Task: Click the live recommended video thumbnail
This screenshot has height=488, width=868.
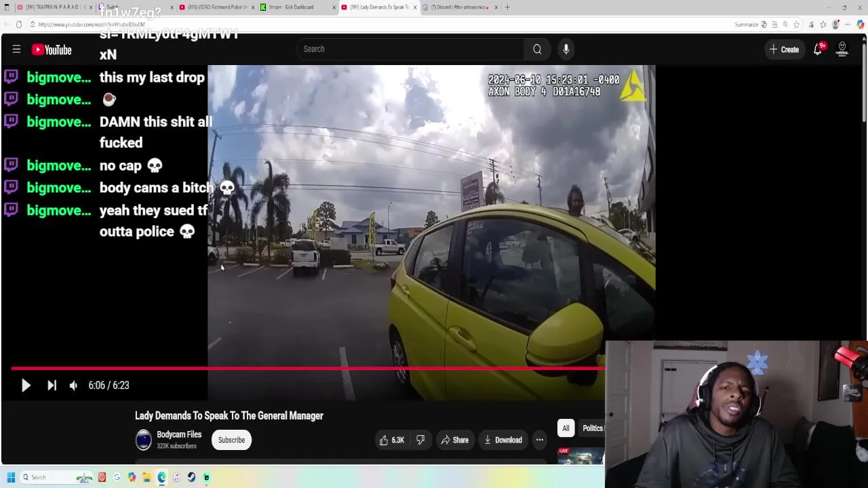Action: click(580, 456)
